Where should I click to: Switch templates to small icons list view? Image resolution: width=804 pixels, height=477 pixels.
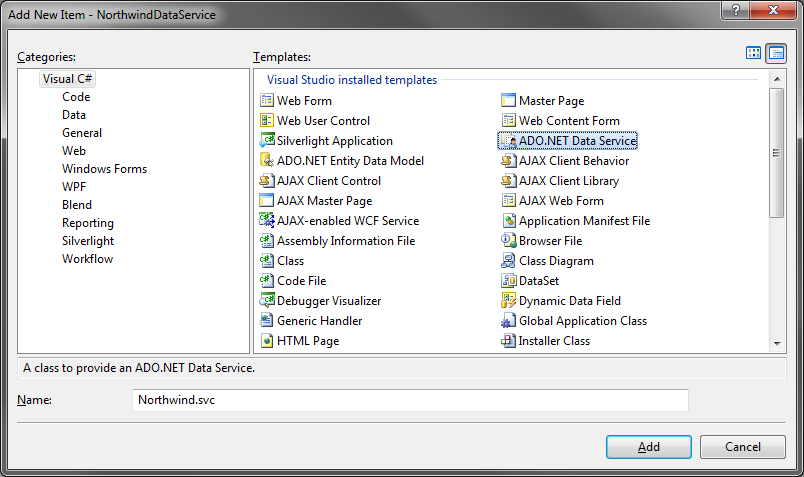click(776, 53)
